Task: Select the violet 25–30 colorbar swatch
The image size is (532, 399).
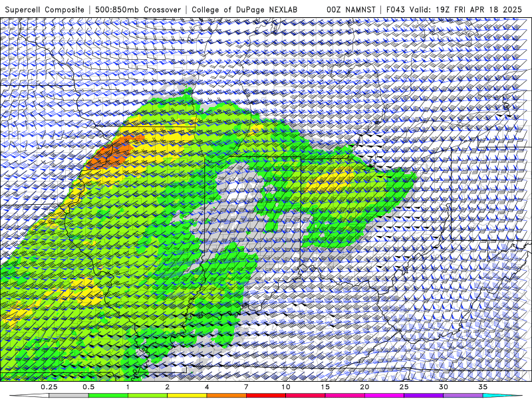Action: [424, 396]
